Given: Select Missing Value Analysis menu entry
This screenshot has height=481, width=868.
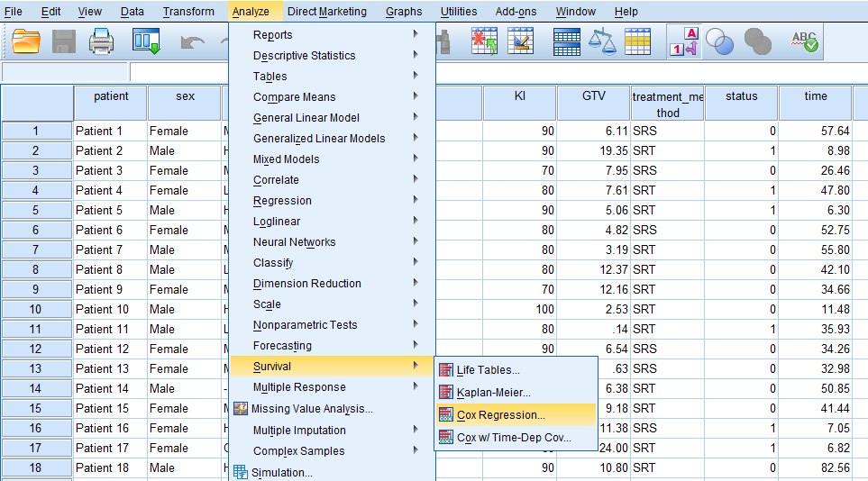Looking at the screenshot, I should pyautogui.click(x=332, y=409).
